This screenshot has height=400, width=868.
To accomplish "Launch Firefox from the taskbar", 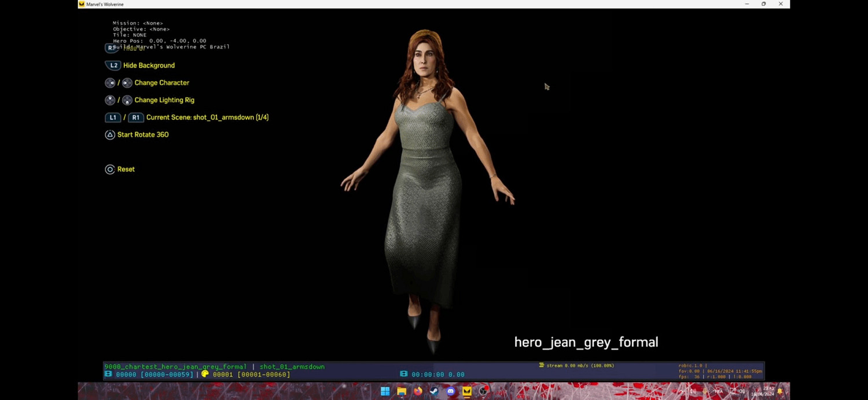I will point(418,391).
